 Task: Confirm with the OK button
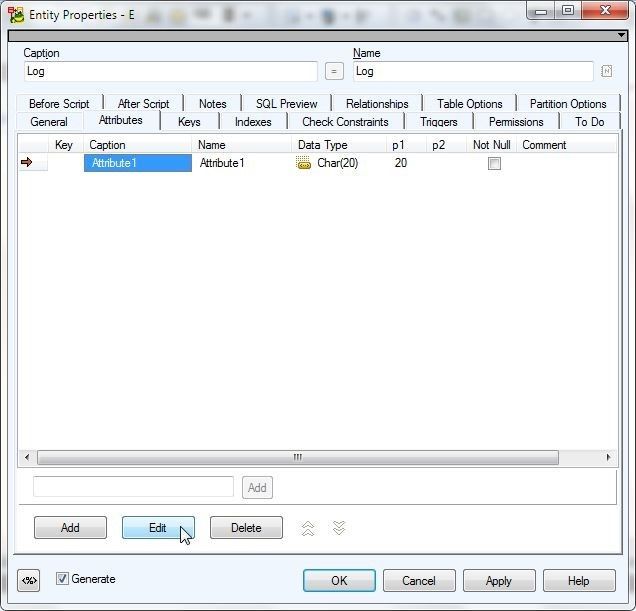339,581
